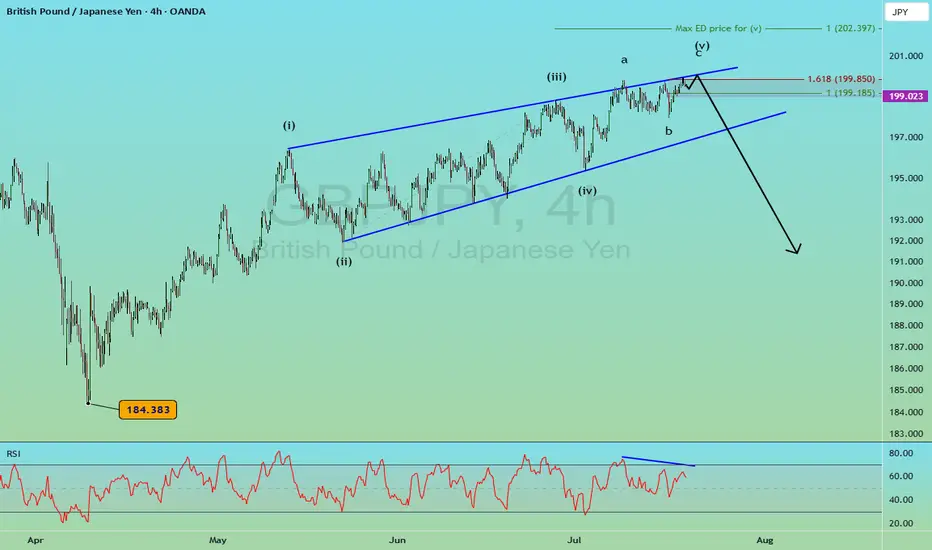
Task: Select the wave label (ii)
Action: (344, 261)
